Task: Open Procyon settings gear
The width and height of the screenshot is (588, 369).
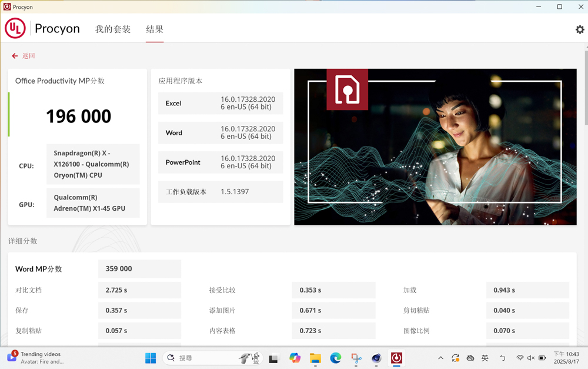Action: 580,29
